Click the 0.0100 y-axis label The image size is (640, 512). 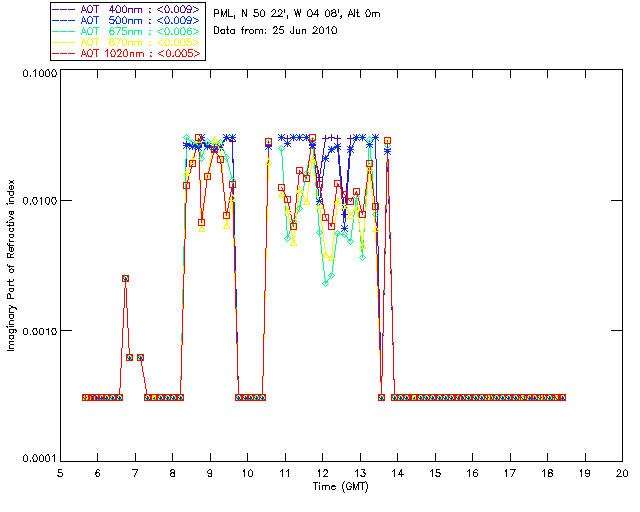[39, 201]
